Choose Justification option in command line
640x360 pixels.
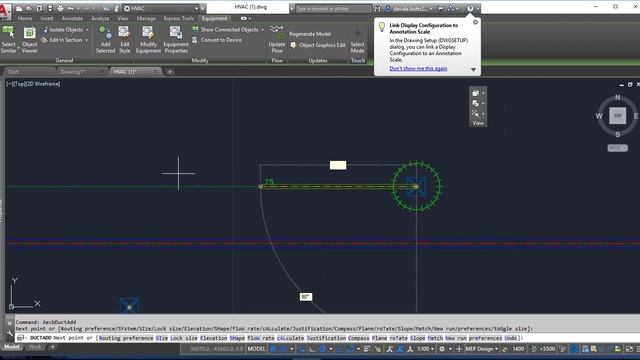tap(326, 338)
